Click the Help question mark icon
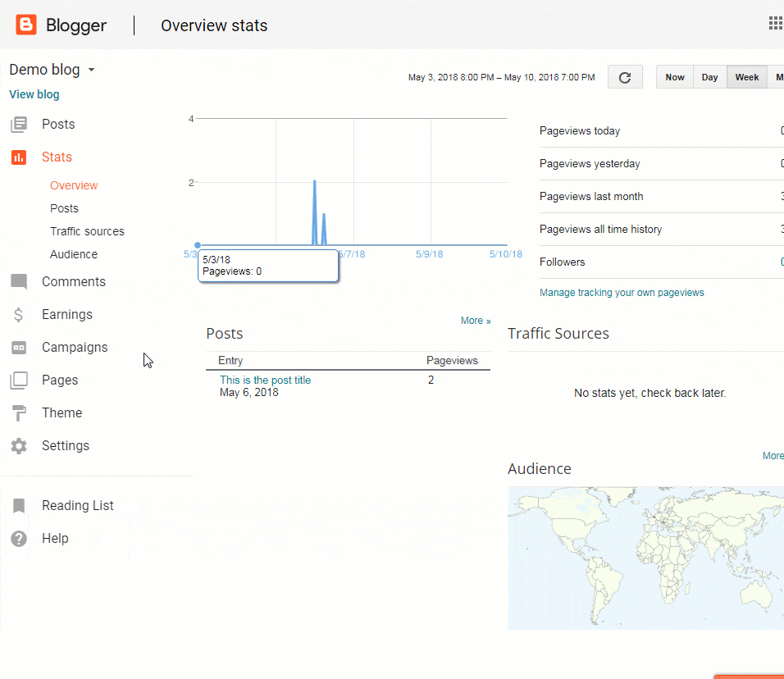This screenshot has width=784, height=679. click(x=18, y=538)
